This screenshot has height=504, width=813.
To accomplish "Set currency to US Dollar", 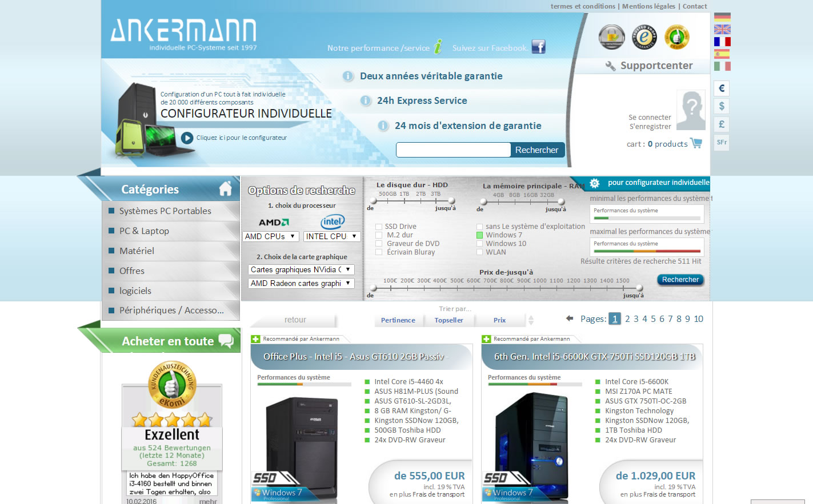I will [x=722, y=106].
